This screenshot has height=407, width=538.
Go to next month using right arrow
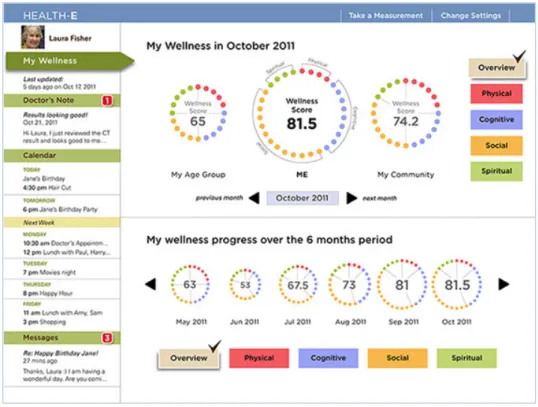pos(352,198)
